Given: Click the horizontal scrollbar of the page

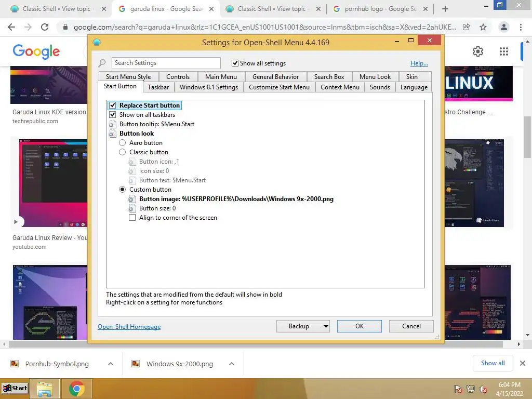Looking at the screenshot, I should click(x=256, y=344).
